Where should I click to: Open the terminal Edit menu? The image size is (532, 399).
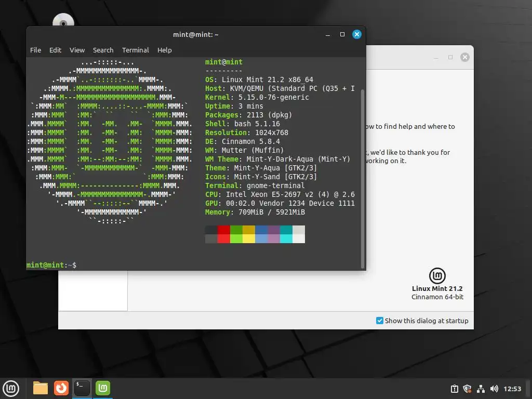click(x=55, y=50)
